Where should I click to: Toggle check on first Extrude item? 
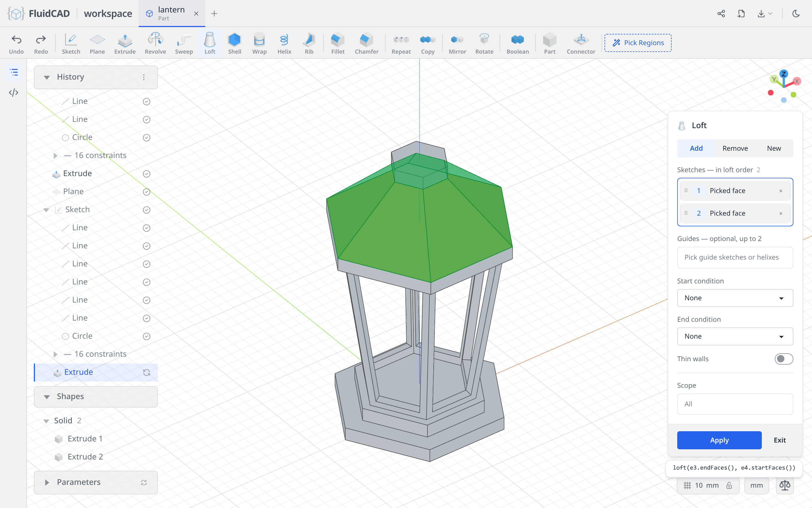tap(147, 174)
